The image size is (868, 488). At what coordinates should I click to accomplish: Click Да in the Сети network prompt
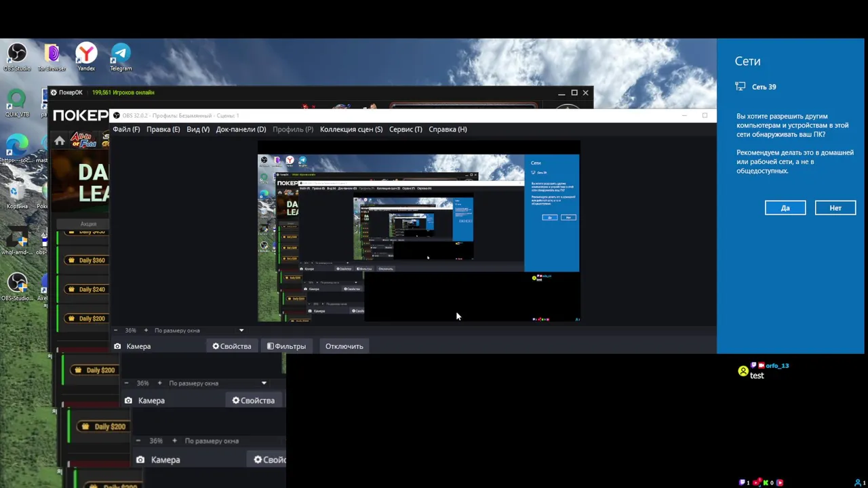point(785,208)
